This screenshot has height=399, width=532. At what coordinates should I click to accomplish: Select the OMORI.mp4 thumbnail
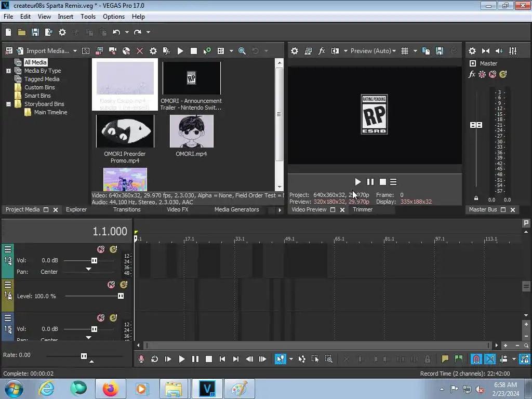pyautogui.click(x=192, y=131)
